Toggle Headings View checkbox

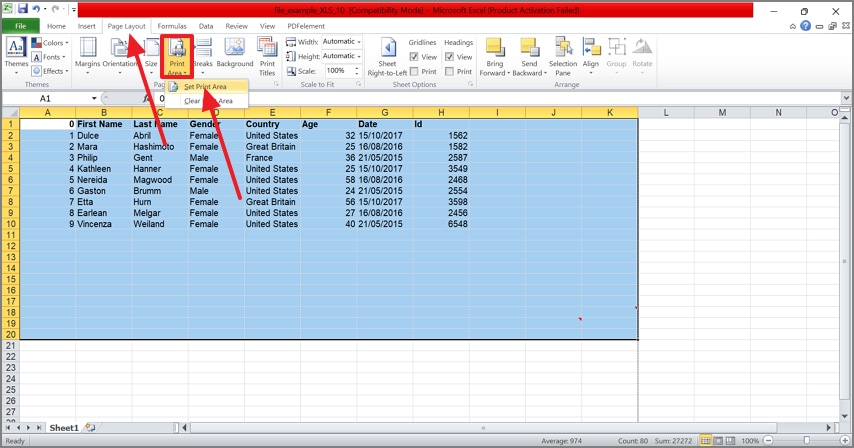[x=449, y=57]
